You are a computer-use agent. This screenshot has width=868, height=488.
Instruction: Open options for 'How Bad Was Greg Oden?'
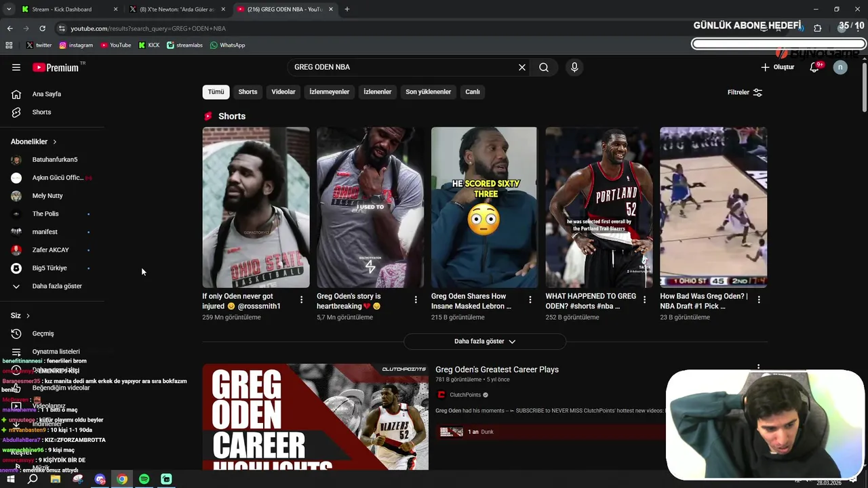click(759, 300)
